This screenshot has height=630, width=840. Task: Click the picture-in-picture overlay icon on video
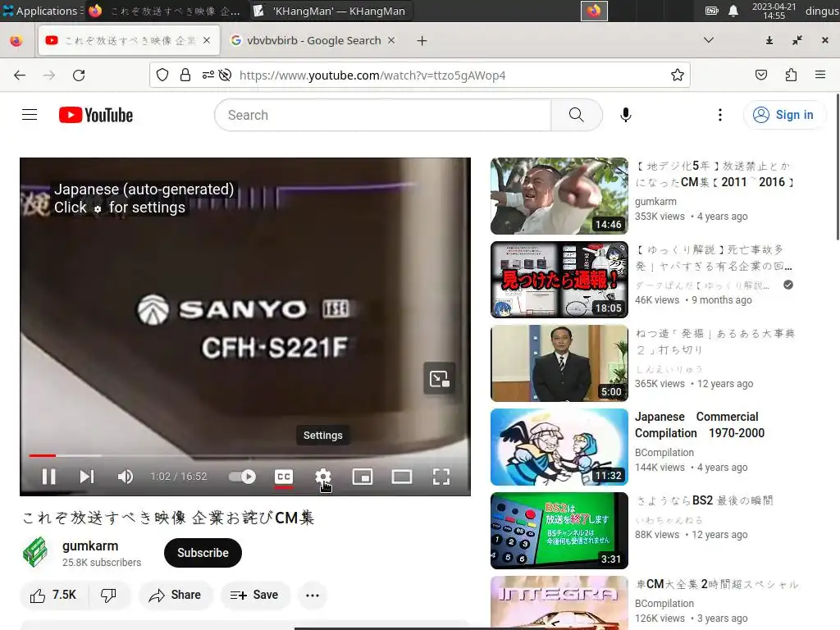[x=440, y=379]
